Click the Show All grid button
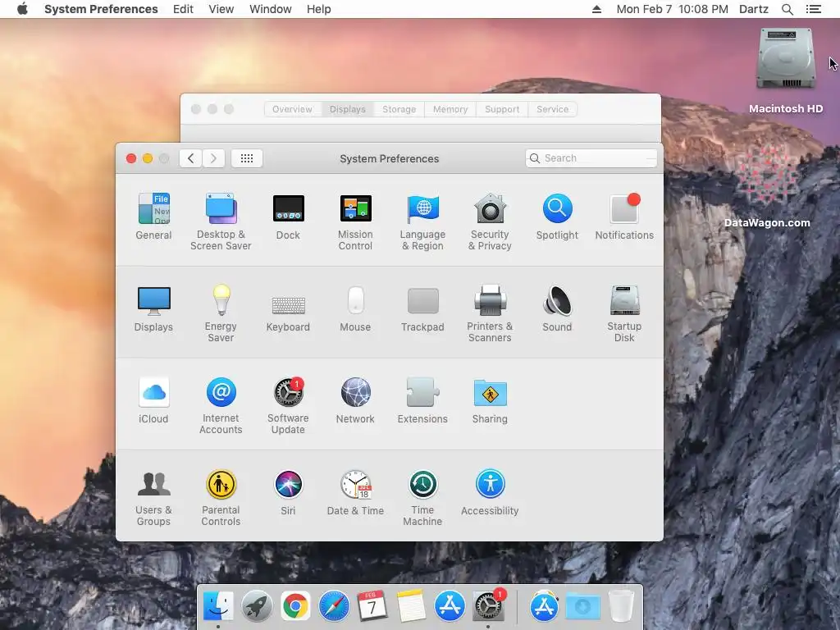Screen dimensions: 840x630 click(247, 158)
